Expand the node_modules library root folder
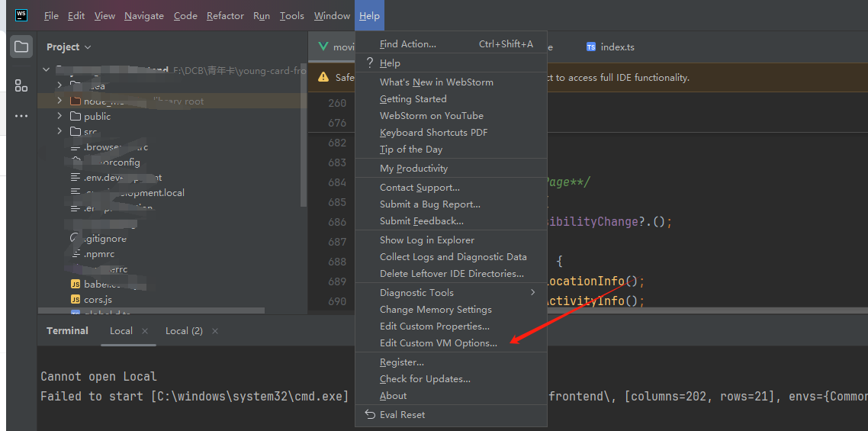 coord(59,101)
